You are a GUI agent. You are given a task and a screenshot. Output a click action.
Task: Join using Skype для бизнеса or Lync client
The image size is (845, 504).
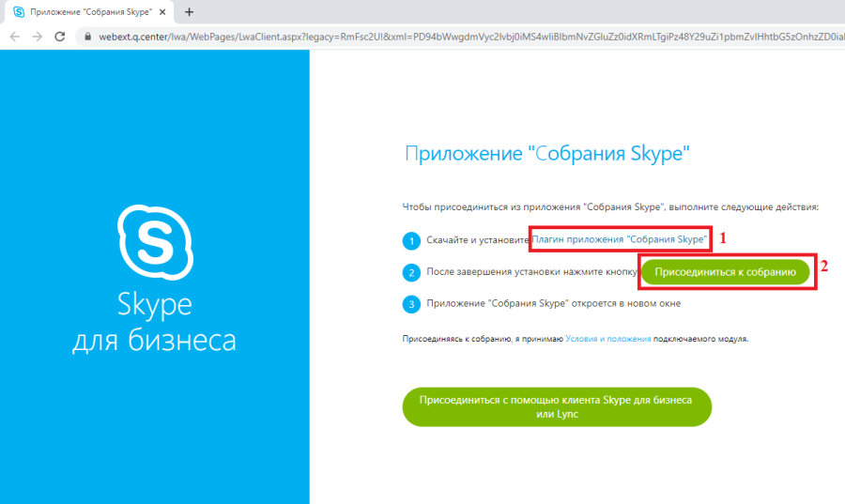tap(556, 406)
